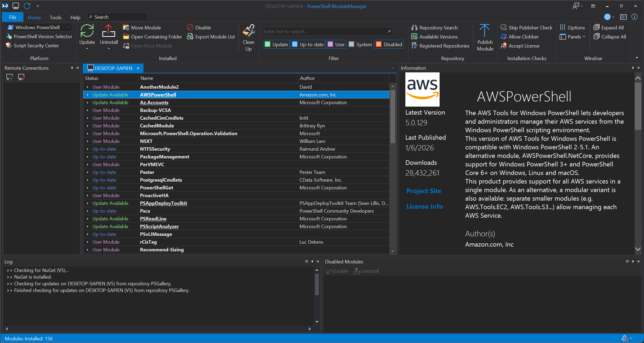Screen dimensions: 644x343
Task: Open Script Security Center
Action: click(x=36, y=46)
